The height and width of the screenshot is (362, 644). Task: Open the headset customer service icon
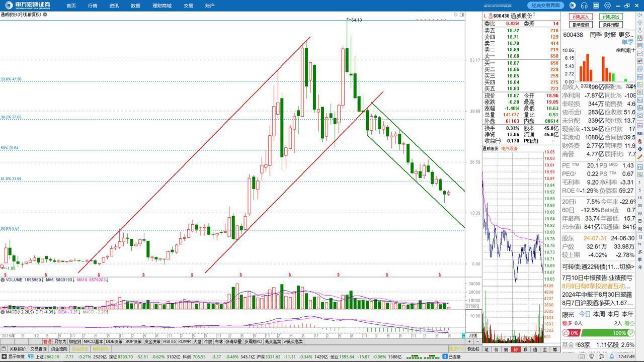coord(584,6)
